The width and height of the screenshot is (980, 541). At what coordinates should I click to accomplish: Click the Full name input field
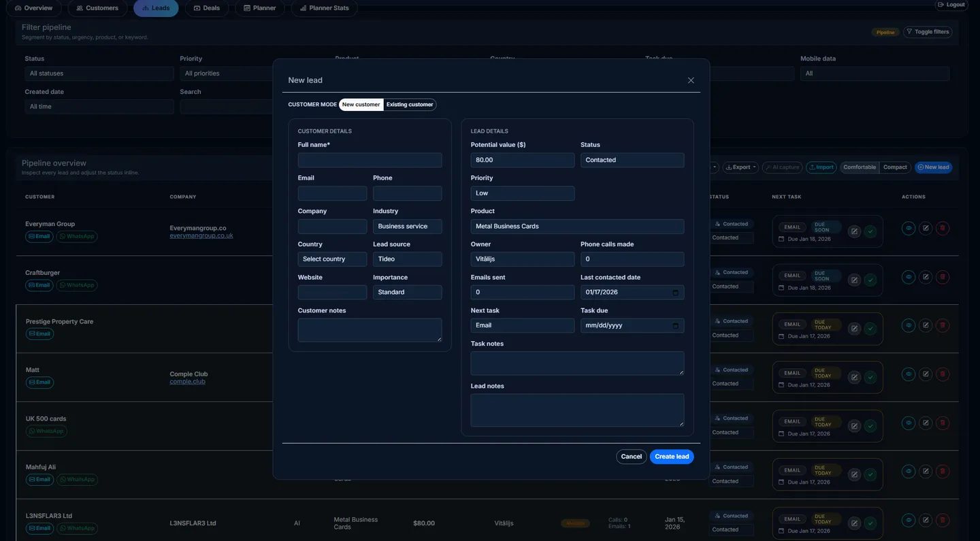pos(370,160)
